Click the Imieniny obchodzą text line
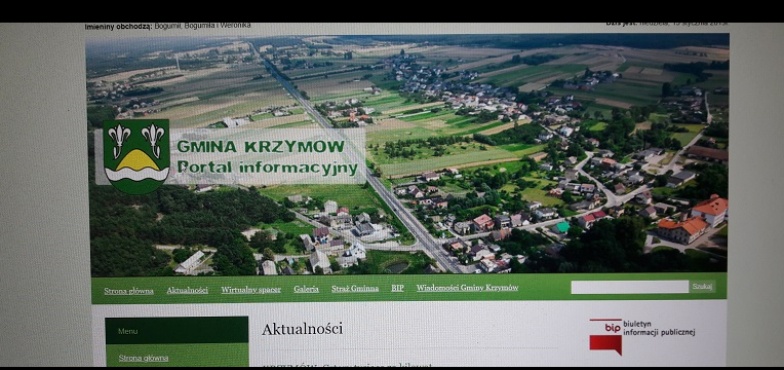The height and width of the screenshot is (370, 784). tap(168, 26)
